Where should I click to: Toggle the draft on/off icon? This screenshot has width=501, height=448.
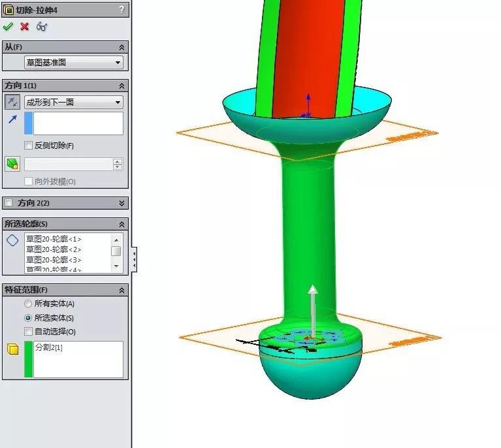[12, 164]
